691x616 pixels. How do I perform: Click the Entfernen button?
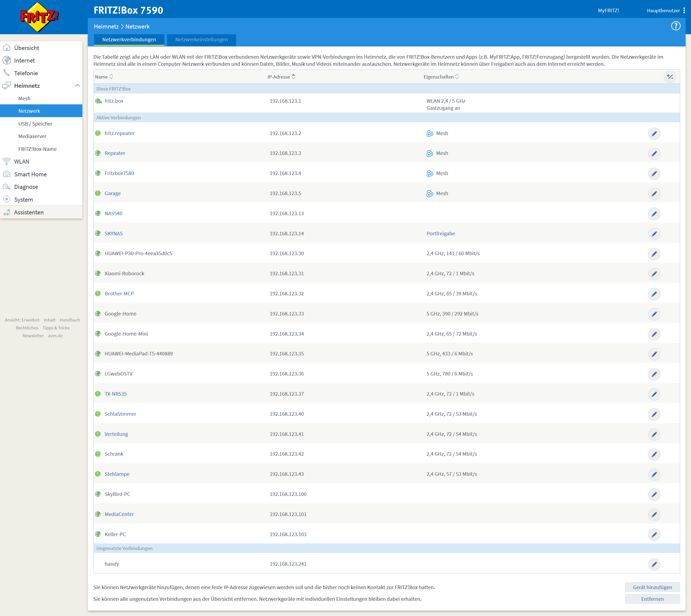(652, 599)
